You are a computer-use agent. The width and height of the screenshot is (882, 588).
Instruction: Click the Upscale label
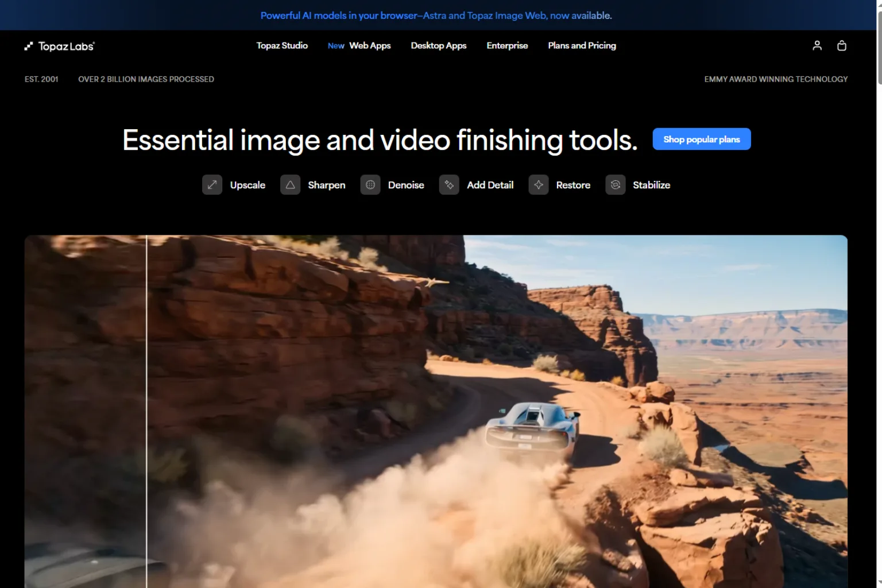[247, 185]
